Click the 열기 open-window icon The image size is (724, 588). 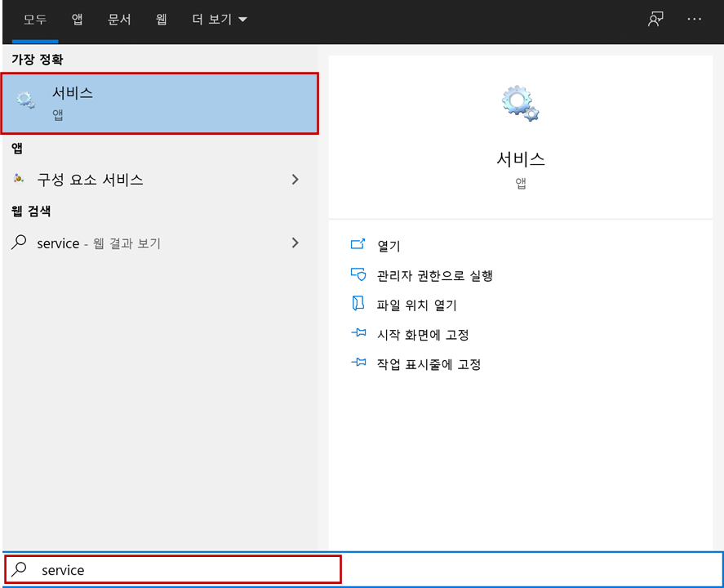[358, 244]
